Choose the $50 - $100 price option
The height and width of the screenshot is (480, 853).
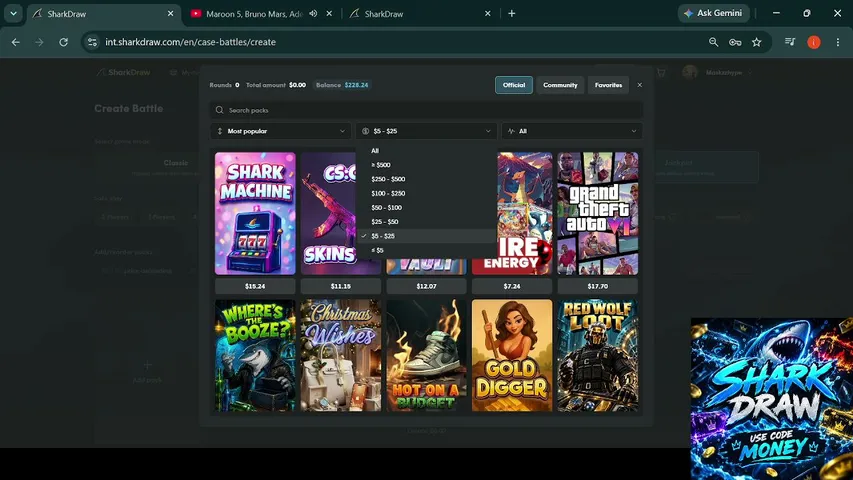pyautogui.click(x=426, y=207)
